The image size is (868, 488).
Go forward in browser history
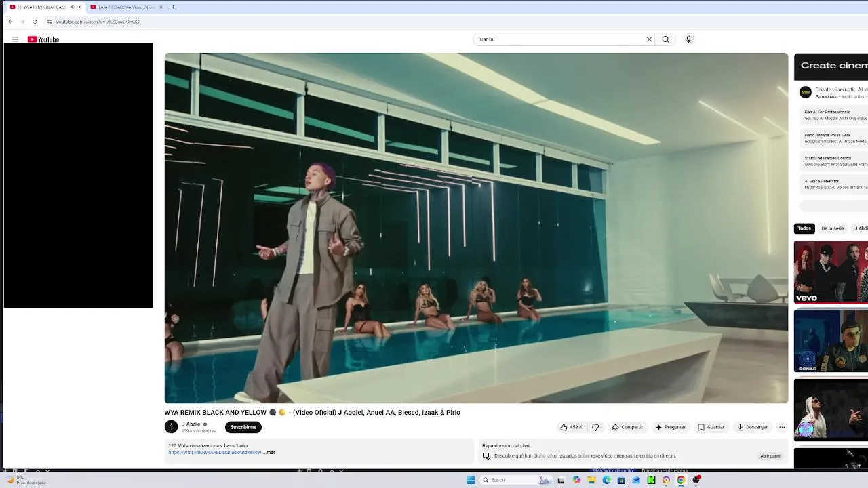click(x=22, y=22)
